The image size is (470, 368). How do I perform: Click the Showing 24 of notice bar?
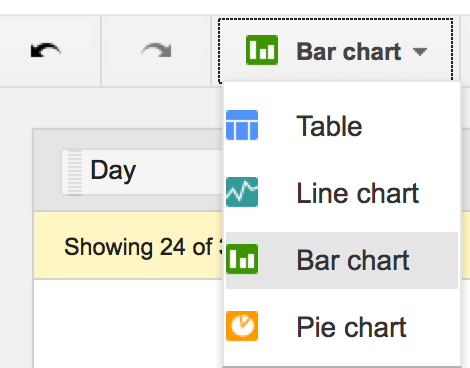click(x=128, y=245)
